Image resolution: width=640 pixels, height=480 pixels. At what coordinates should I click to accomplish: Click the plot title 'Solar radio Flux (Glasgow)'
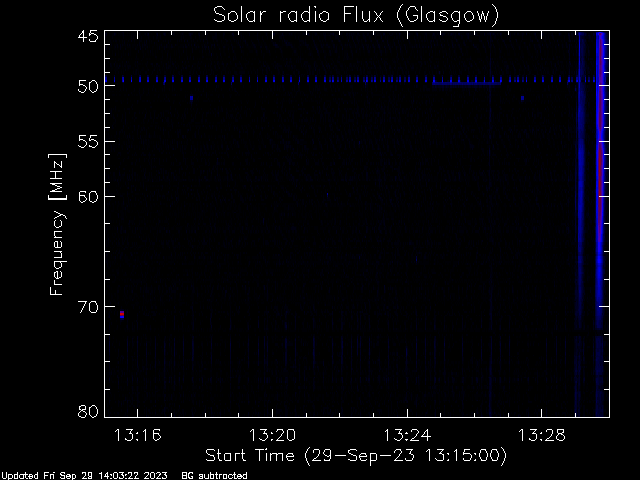(x=356, y=16)
